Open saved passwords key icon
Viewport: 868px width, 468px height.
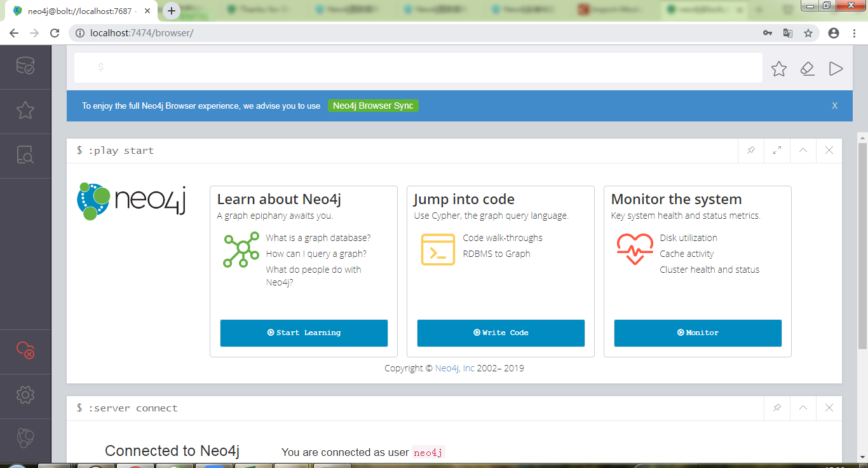click(x=768, y=33)
